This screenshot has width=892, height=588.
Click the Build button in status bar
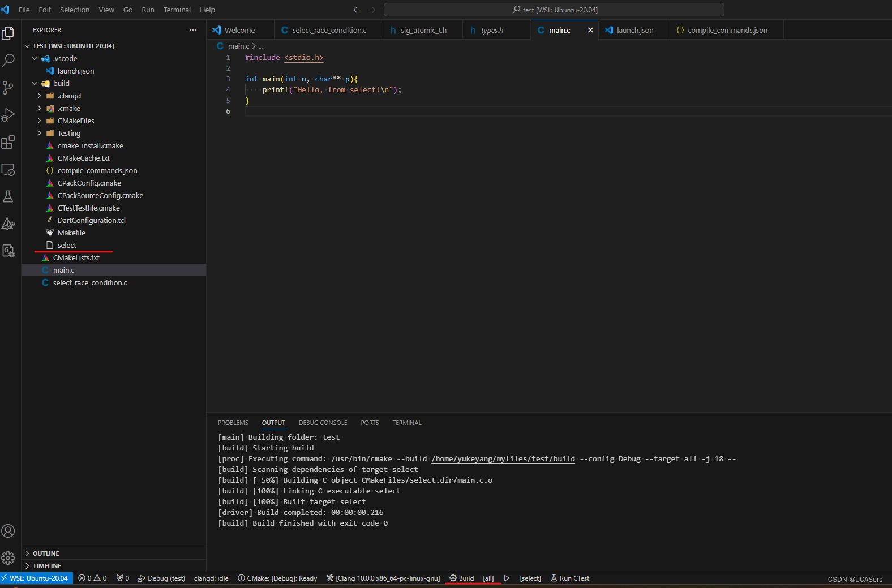[461, 578]
